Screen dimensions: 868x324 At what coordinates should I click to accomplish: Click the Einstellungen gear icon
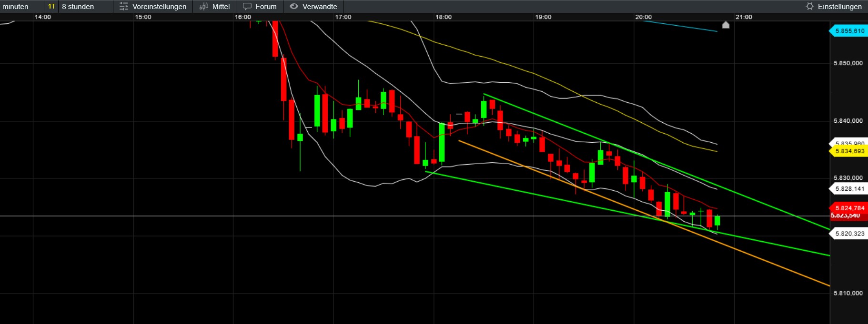tap(809, 6)
